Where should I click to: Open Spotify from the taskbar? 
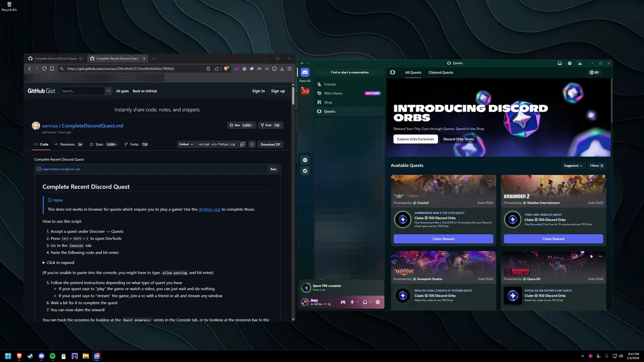pyautogui.click(x=52, y=356)
